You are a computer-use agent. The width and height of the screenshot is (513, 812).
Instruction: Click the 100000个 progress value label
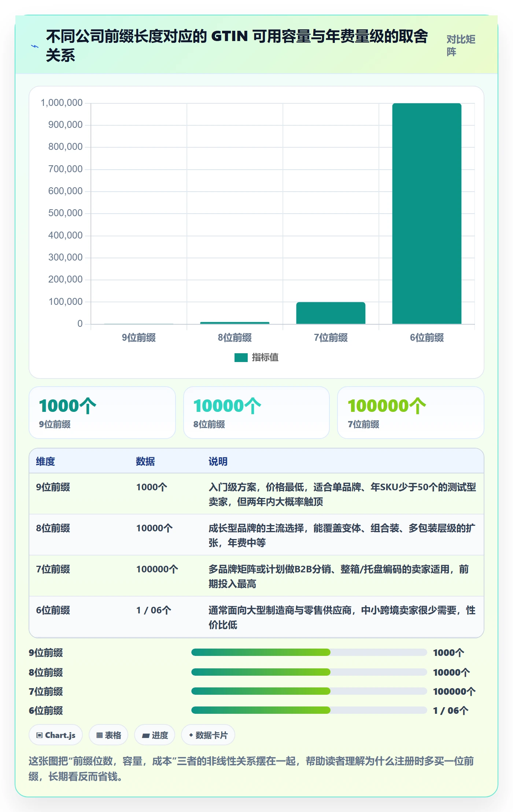coord(454,691)
